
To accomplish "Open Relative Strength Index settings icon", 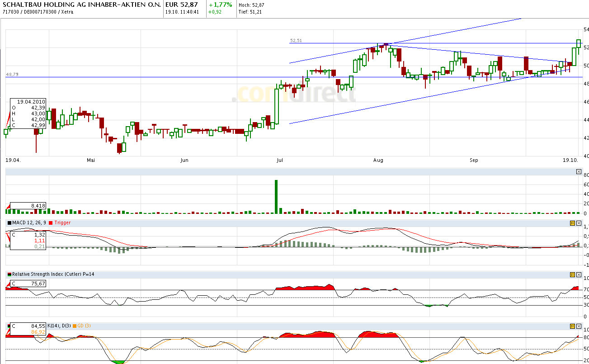I will click(572, 274).
